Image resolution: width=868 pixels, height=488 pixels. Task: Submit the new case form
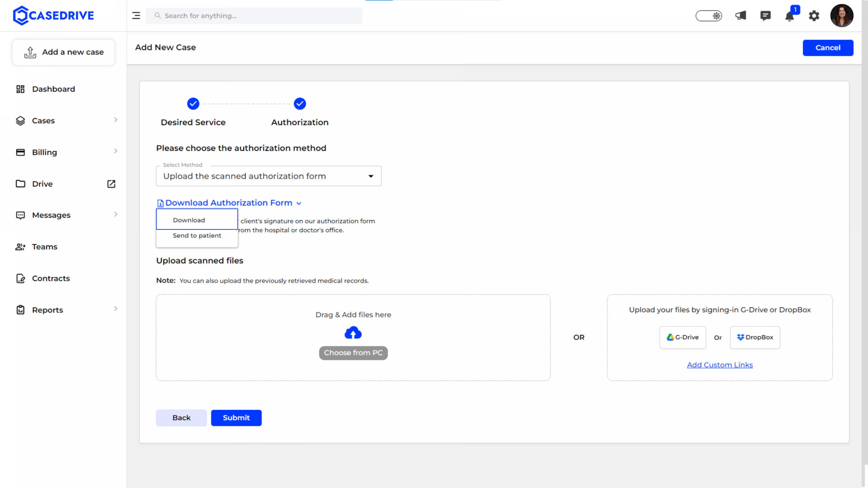click(x=236, y=418)
